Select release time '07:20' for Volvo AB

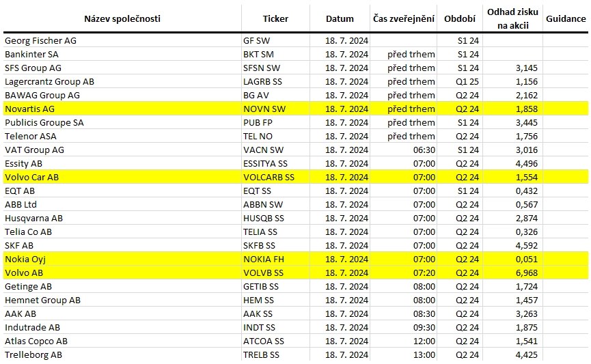tap(424, 272)
